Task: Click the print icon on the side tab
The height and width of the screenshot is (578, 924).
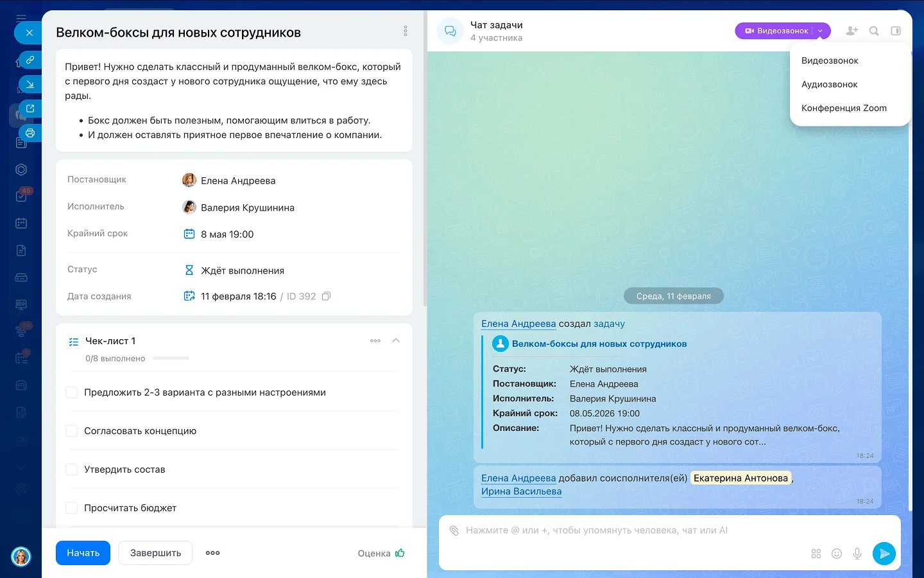Action: [x=30, y=133]
